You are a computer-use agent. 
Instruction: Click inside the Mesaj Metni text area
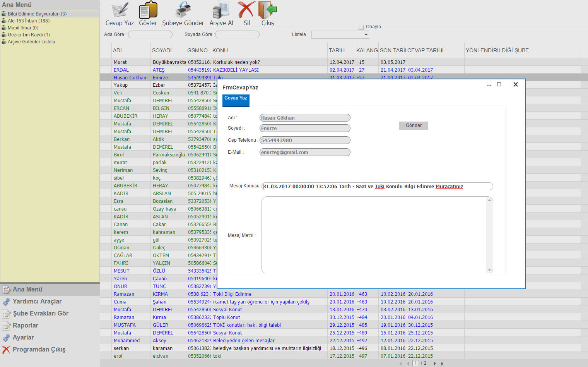point(374,235)
